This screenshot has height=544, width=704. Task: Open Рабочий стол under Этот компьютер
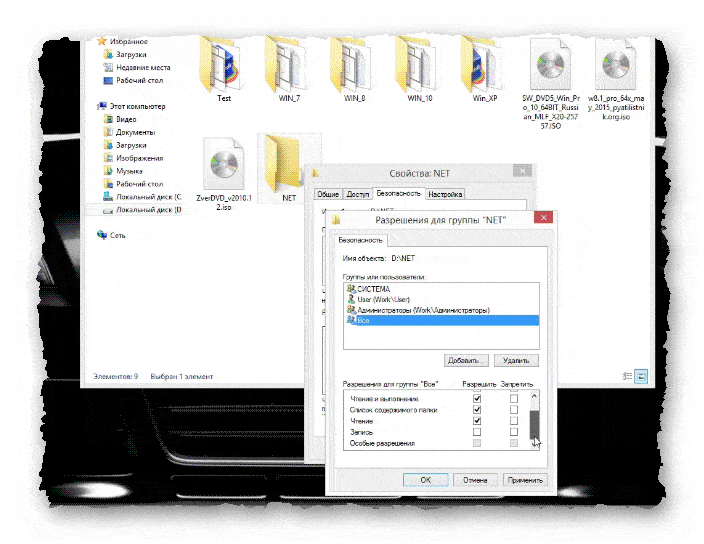[x=139, y=184]
